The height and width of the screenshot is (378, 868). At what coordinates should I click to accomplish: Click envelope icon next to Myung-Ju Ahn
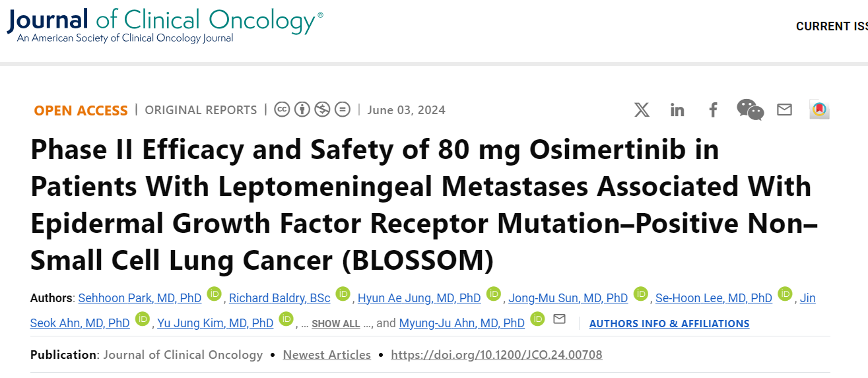(x=559, y=319)
